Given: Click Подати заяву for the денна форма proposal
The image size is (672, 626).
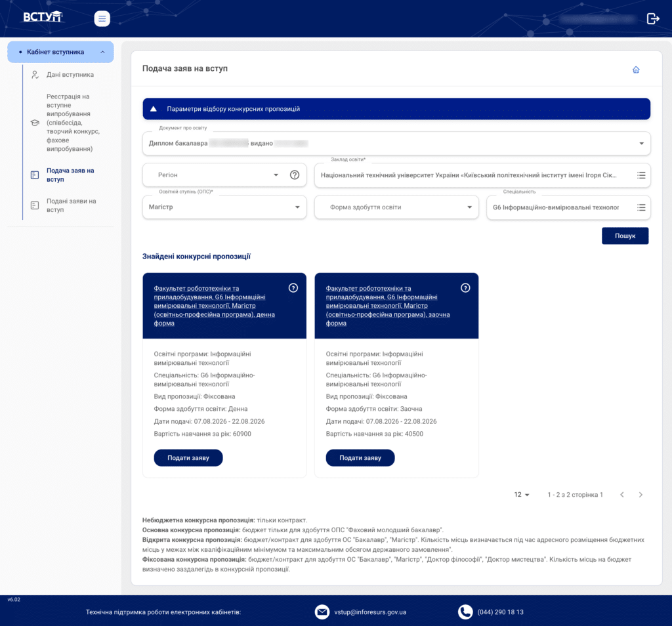Looking at the screenshot, I should [x=188, y=457].
